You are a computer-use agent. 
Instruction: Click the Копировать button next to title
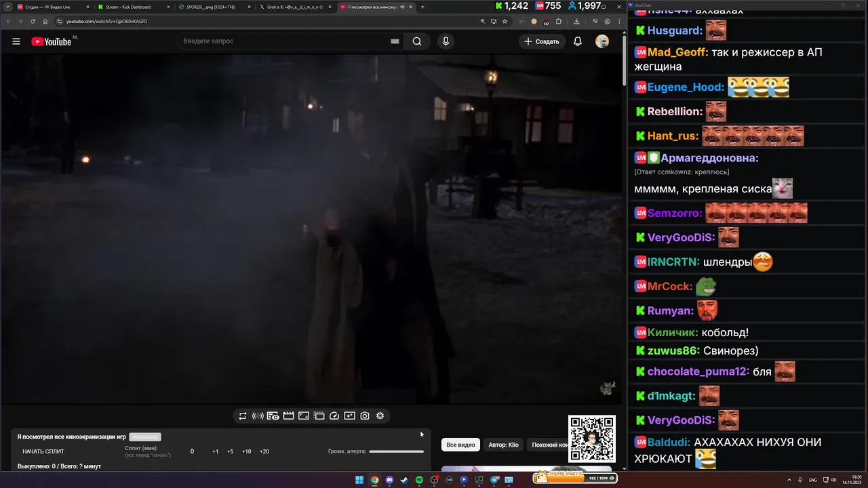(145, 437)
